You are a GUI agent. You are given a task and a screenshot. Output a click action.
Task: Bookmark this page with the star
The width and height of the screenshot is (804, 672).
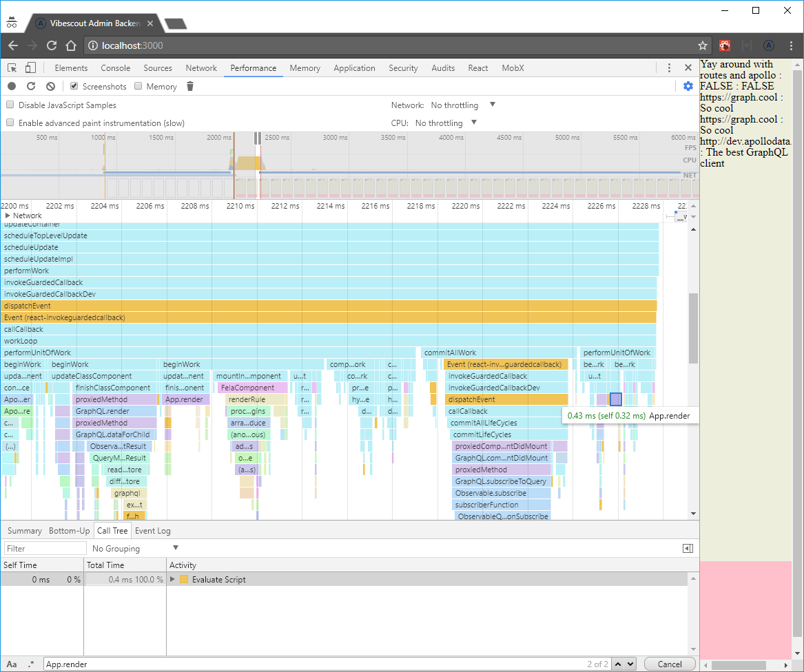(703, 45)
